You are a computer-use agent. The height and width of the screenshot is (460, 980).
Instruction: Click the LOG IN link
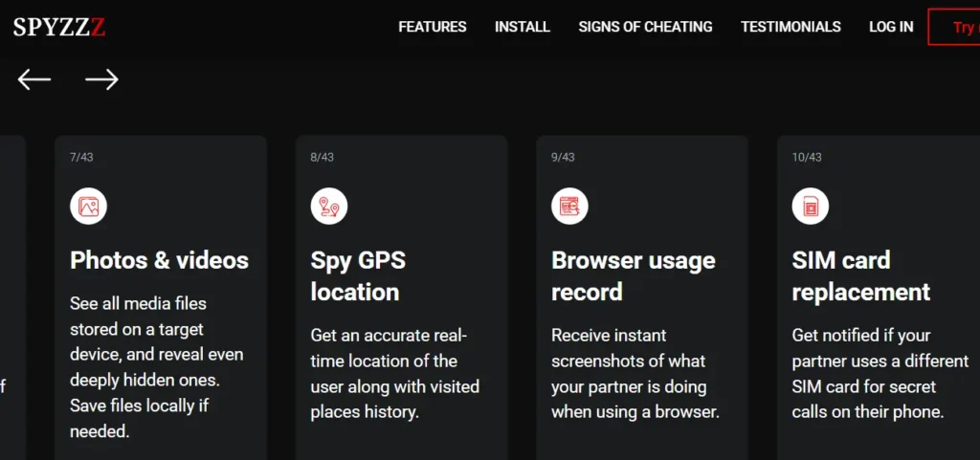click(x=891, y=27)
